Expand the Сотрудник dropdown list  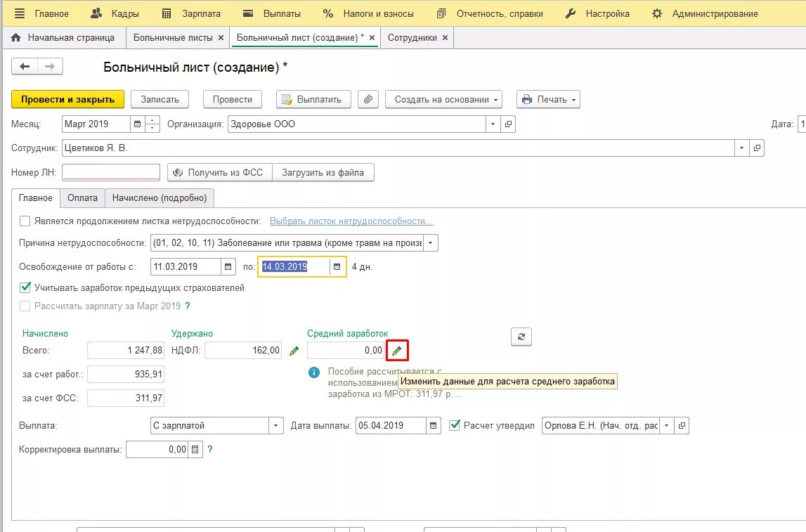click(741, 148)
